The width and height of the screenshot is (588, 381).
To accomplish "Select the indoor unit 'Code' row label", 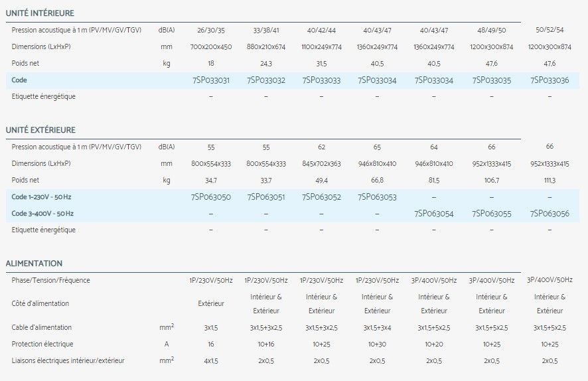I will (x=19, y=80).
